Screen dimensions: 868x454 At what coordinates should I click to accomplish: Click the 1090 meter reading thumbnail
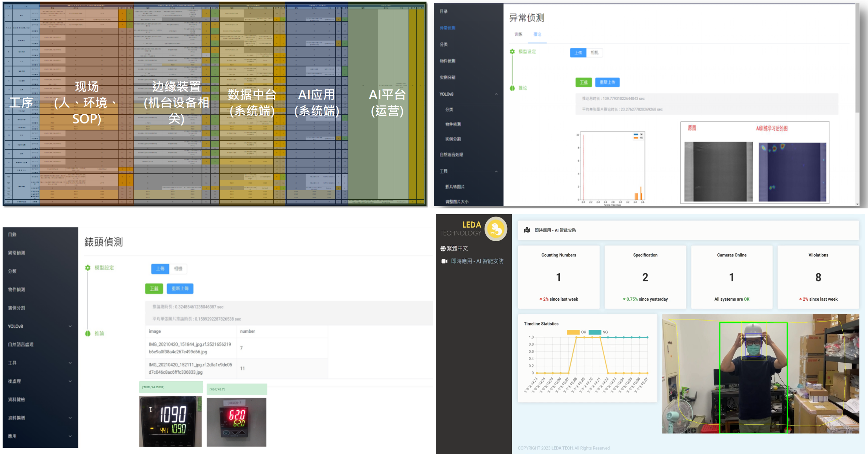click(170, 421)
